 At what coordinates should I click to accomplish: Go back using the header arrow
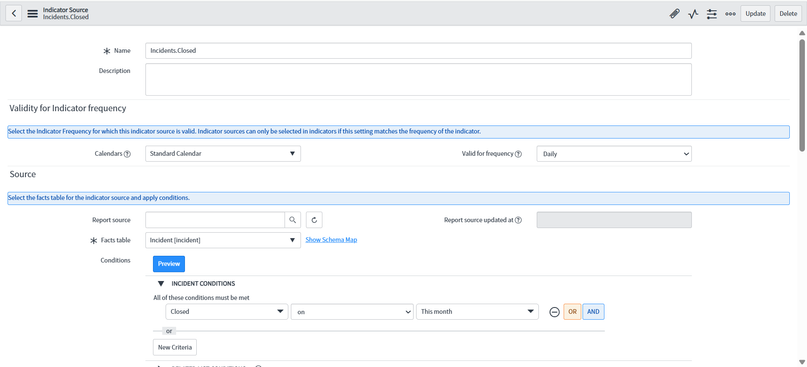(x=14, y=14)
